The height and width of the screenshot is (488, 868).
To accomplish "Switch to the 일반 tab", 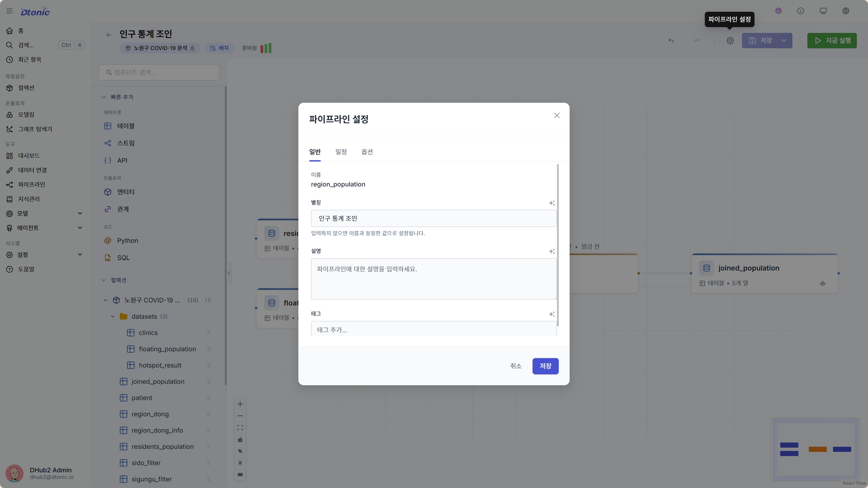I will (315, 152).
